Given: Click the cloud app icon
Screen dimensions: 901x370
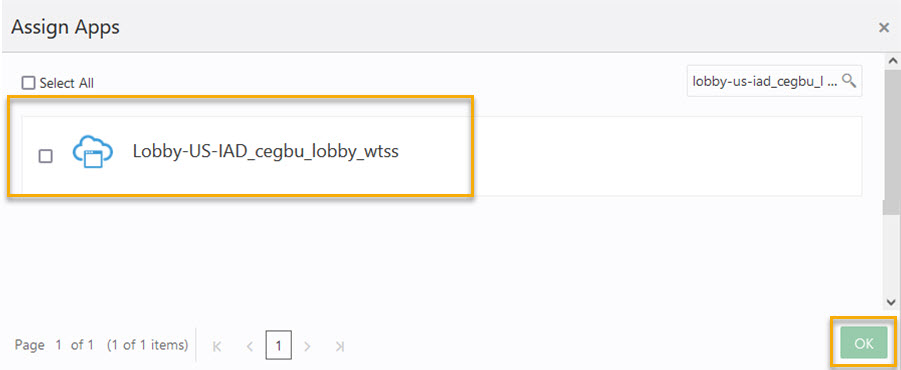Looking at the screenshot, I should (x=91, y=152).
